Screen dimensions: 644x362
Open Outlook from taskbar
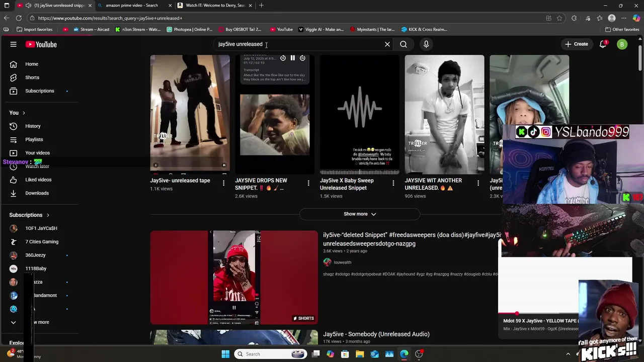click(374, 354)
